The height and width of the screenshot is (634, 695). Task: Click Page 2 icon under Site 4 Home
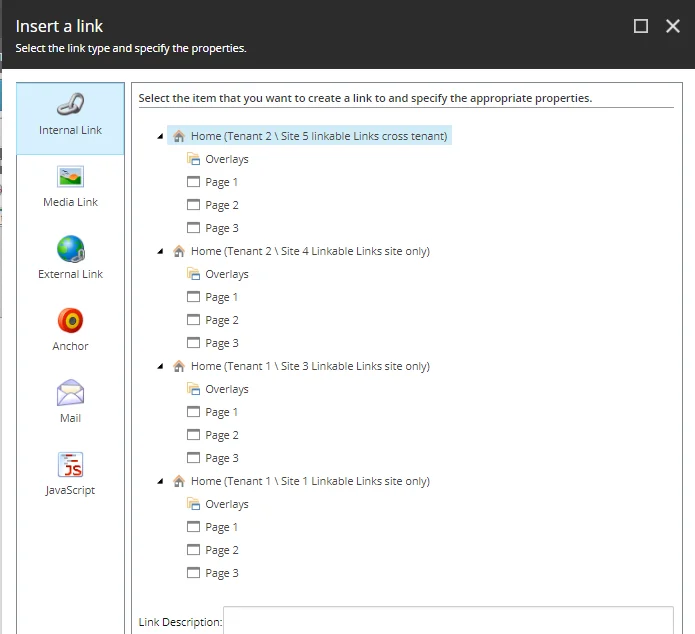(x=193, y=320)
